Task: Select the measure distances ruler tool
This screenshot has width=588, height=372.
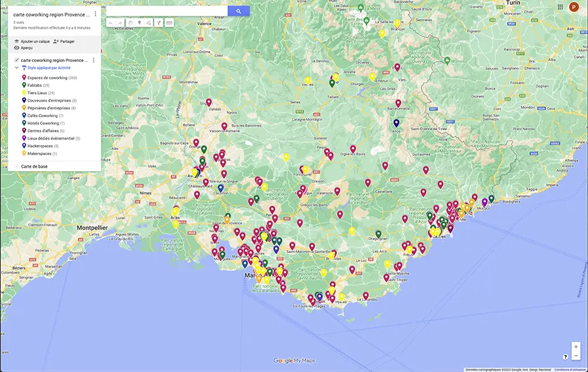Action: point(169,23)
